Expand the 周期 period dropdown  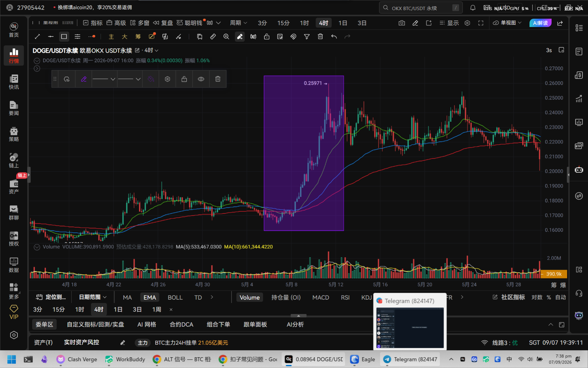(238, 23)
